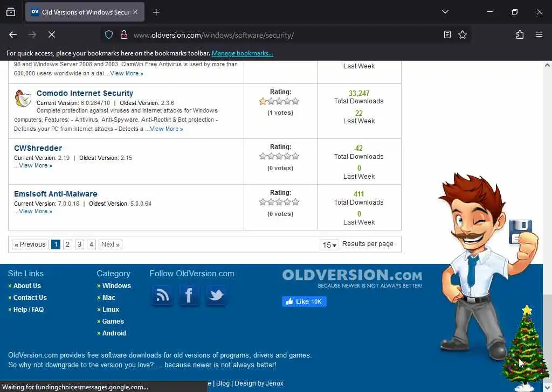Image resolution: width=552 pixels, height=392 pixels.
Task: Open Emsisoft Anti-Malware title link
Action: [x=56, y=194]
